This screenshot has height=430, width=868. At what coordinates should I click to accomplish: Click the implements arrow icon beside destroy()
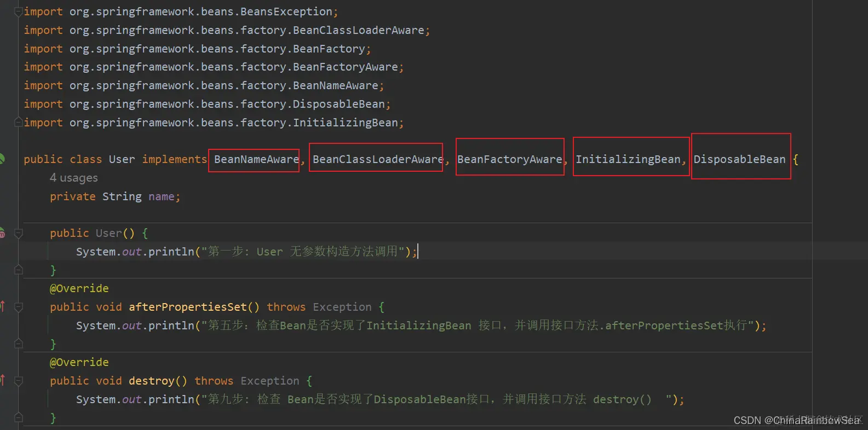[2, 380]
